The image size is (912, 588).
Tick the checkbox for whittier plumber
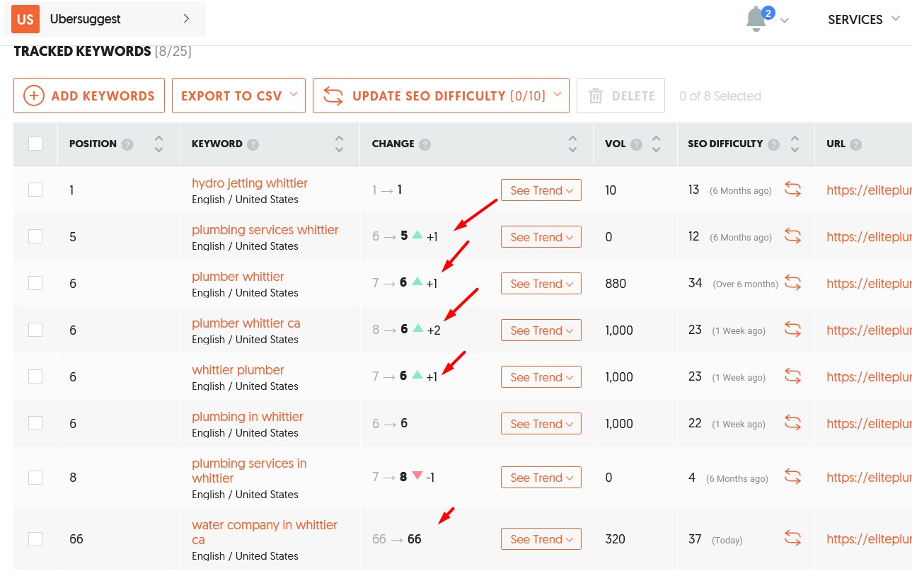pos(35,376)
